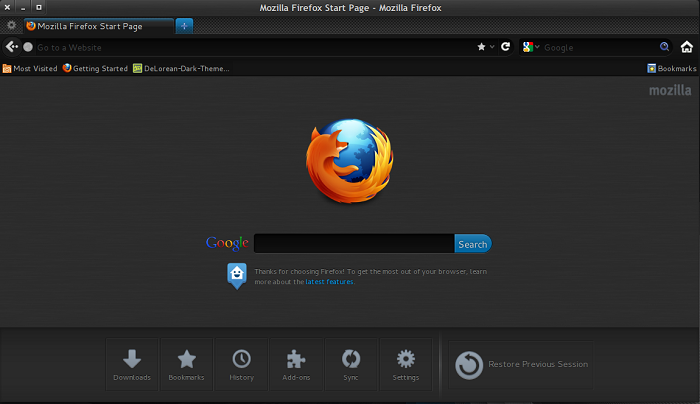Open a new tab with the plus button

184,26
